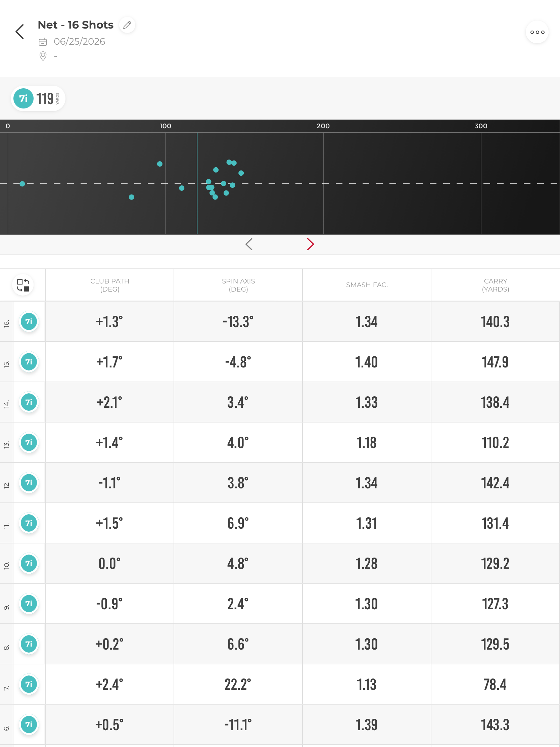Viewport: 560px width, 747px height.
Task: Click smash factor value 1.13
Action: [367, 685]
